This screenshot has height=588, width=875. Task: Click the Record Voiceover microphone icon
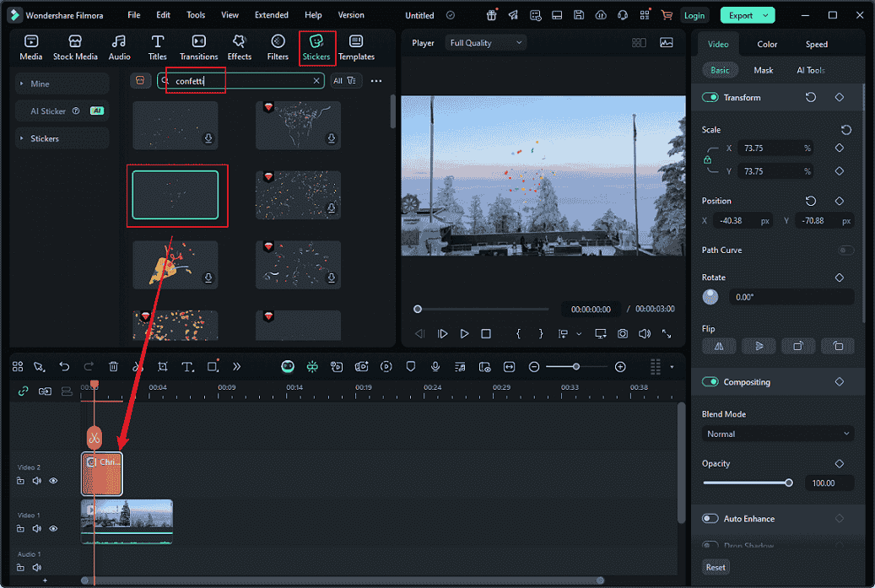[435, 366]
